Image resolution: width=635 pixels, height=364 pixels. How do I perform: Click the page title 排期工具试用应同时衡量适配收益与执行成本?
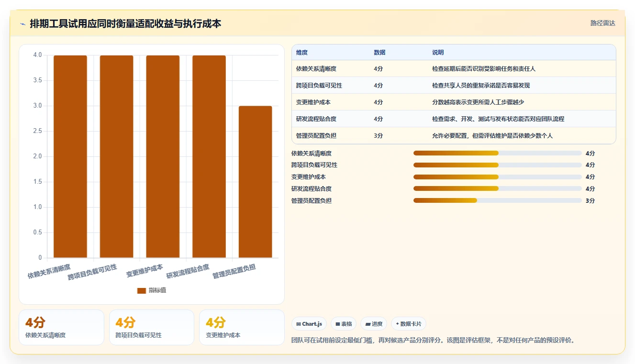pyautogui.click(x=125, y=24)
